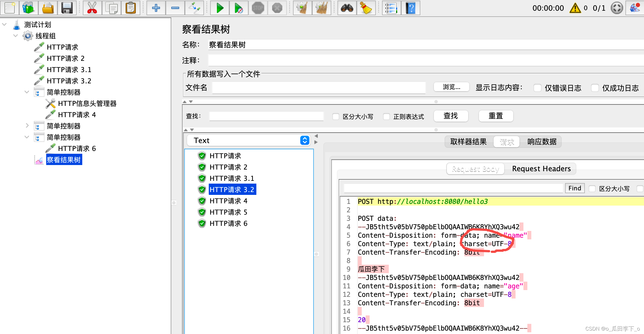Viewport: 644px width, 334px height.
Task: Enable the 仅错误日志 checkbox
Action: (x=538, y=88)
